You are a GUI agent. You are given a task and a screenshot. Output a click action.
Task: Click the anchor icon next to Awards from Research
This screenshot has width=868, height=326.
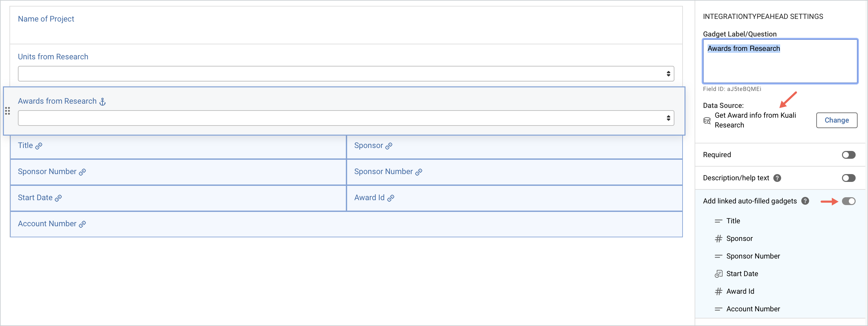[x=102, y=101]
